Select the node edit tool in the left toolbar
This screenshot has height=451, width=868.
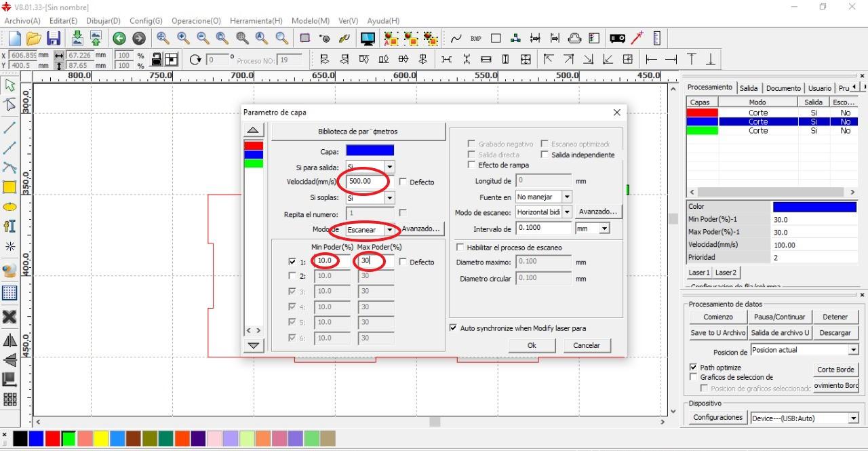pos(9,104)
